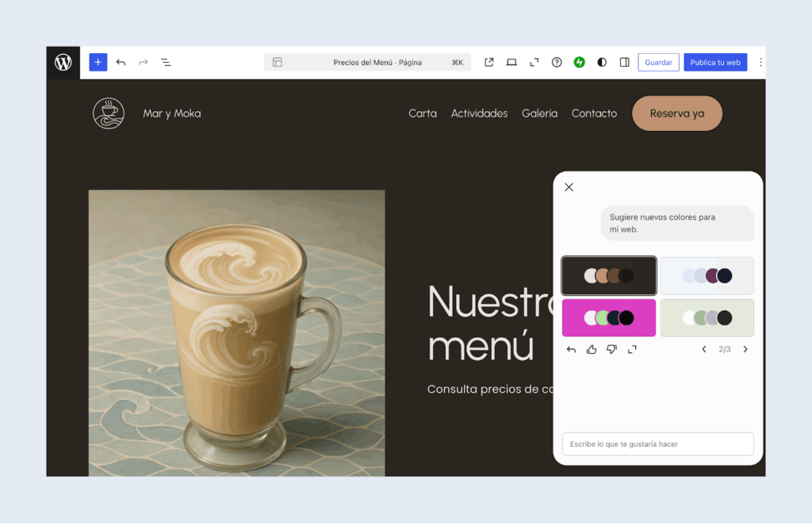
Task: Open page preview in new tab
Action: click(x=489, y=62)
